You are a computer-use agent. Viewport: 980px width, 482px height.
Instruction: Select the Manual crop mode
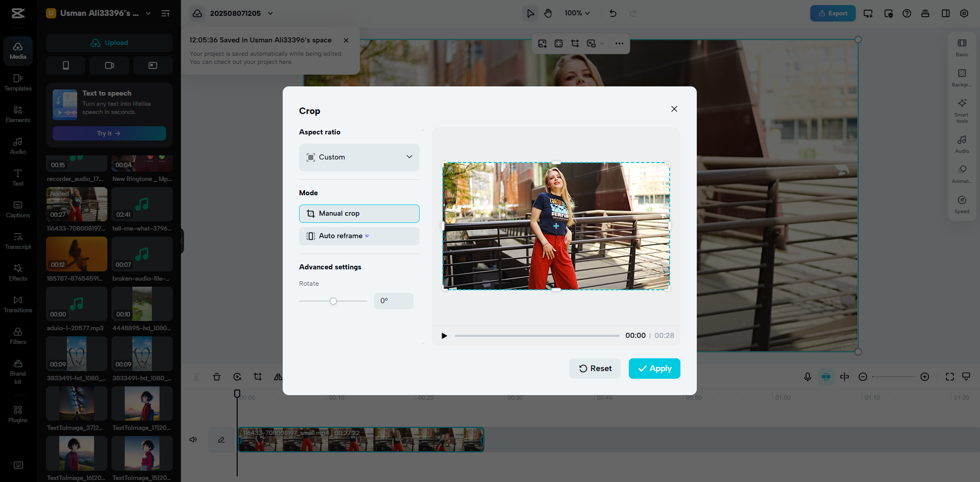(x=359, y=213)
